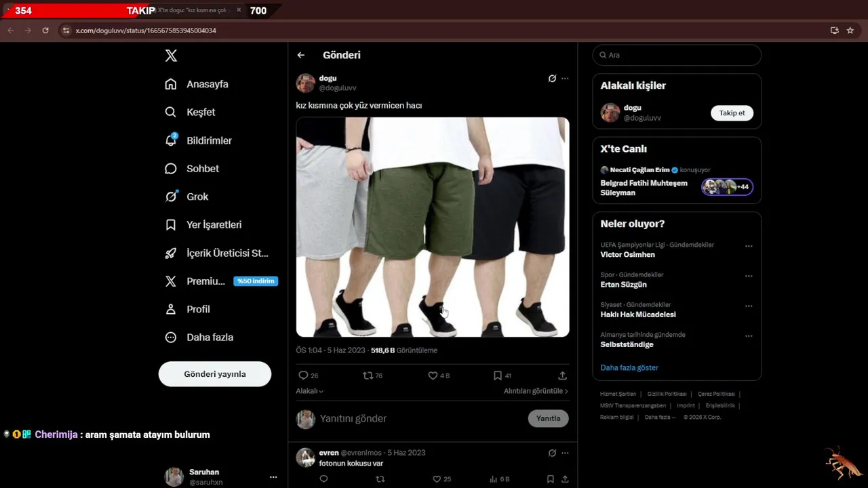Open the shorts photo in the post
This screenshot has width=868, height=488.
coord(433,227)
